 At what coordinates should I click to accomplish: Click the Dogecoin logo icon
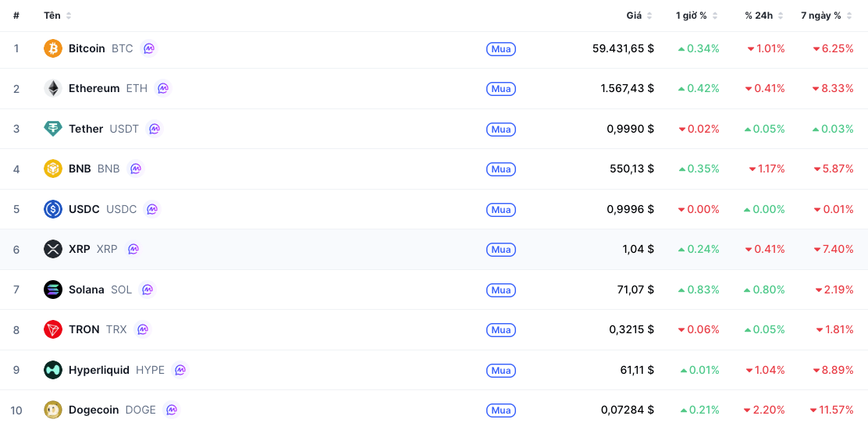tap(53, 410)
